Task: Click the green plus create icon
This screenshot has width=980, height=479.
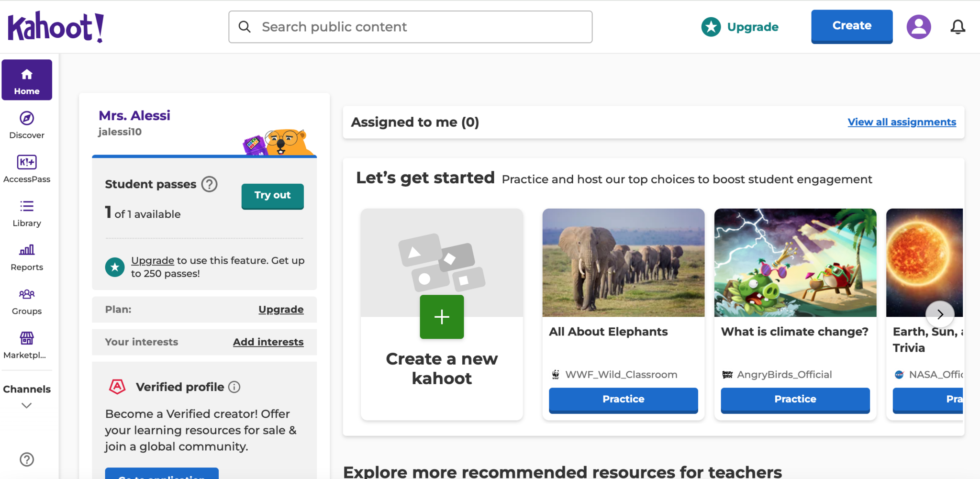Action: pyautogui.click(x=442, y=317)
